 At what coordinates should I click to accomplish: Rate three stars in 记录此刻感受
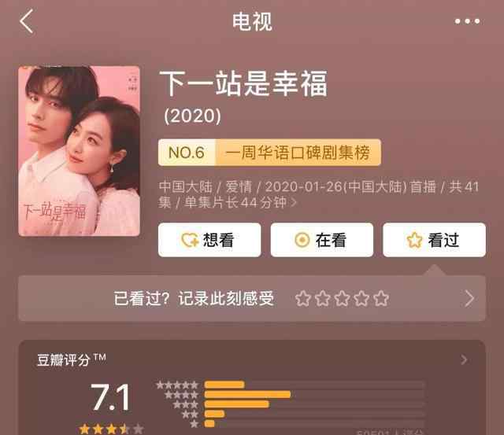pyautogui.click(x=342, y=298)
